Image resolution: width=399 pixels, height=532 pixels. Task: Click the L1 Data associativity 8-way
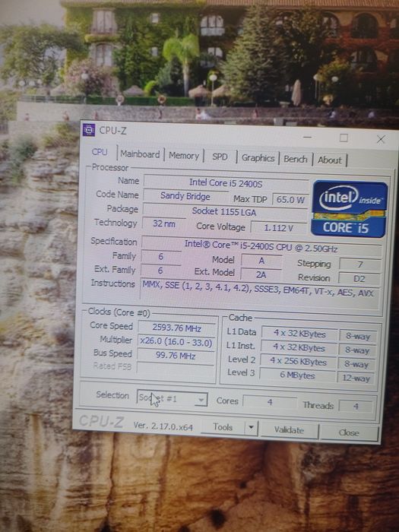pos(358,336)
